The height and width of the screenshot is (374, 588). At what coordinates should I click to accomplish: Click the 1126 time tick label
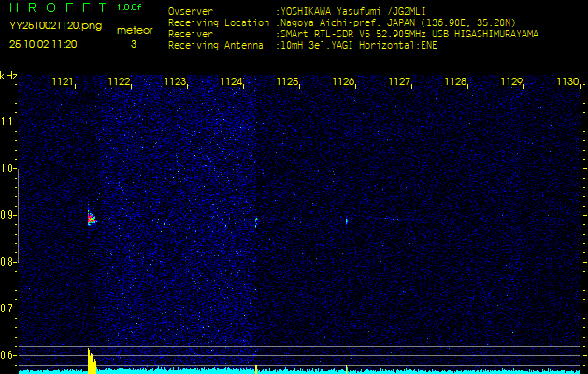pyautogui.click(x=343, y=82)
